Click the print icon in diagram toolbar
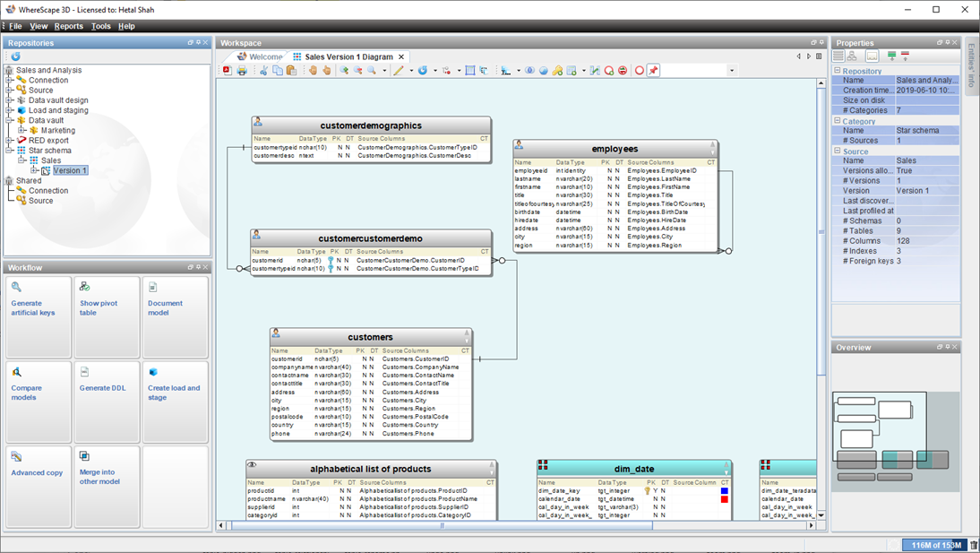Screen dimensions: 980x553 (242, 71)
